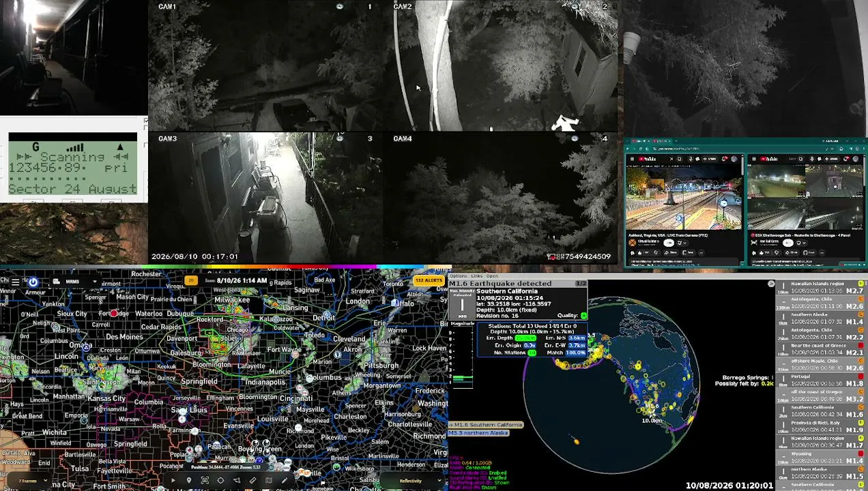Select the crosshair target tool in radar toolbar
The image size is (868, 491).
pyautogui.click(x=220, y=480)
